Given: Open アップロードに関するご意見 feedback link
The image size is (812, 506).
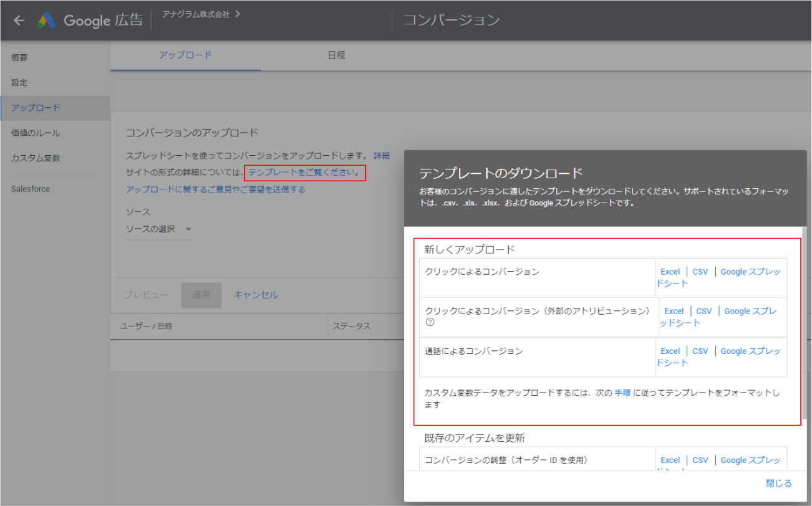Looking at the screenshot, I should click(x=215, y=189).
